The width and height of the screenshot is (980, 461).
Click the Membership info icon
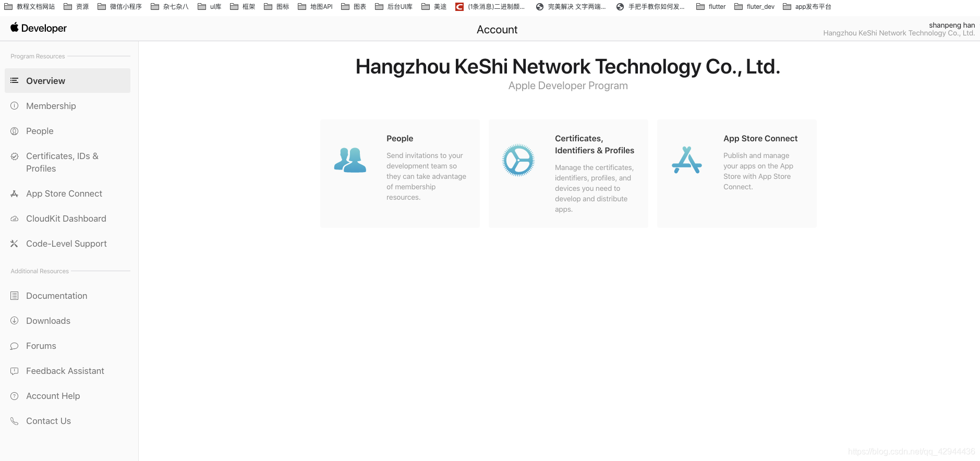pyautogui.click(x=15, y=106)
